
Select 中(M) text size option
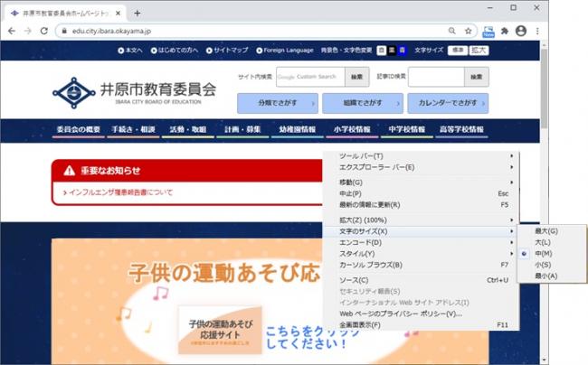coord(551,254)
